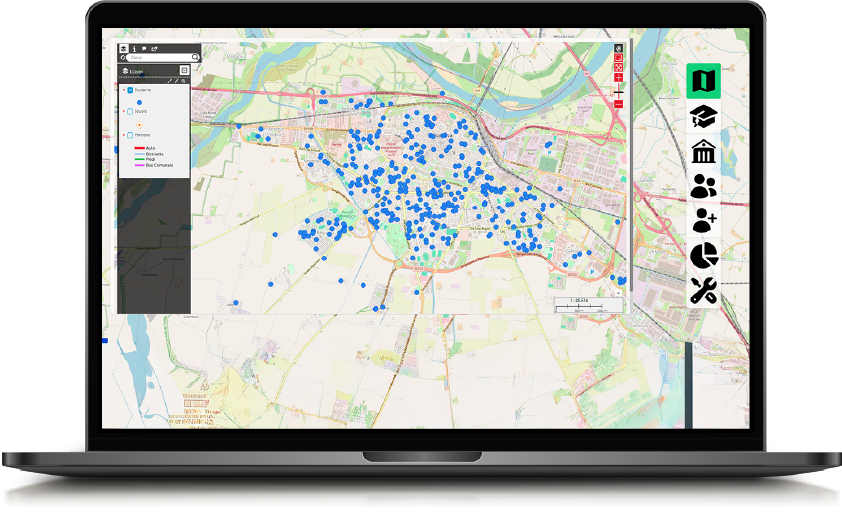Click the graduation cap sidebar icon

[x=703, y=117]
